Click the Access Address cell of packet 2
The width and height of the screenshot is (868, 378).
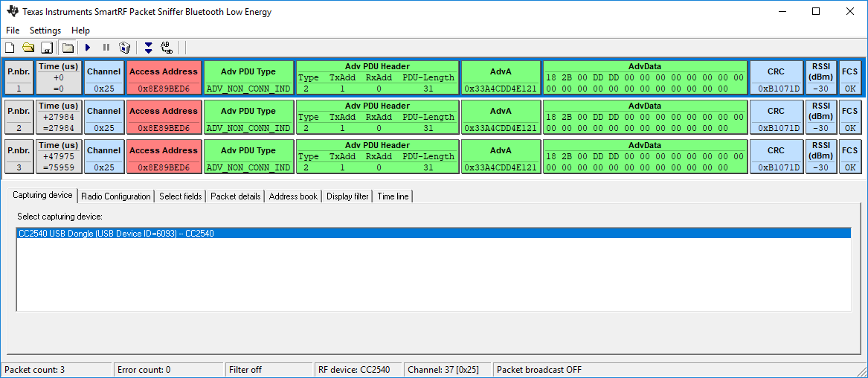point(164,118)
